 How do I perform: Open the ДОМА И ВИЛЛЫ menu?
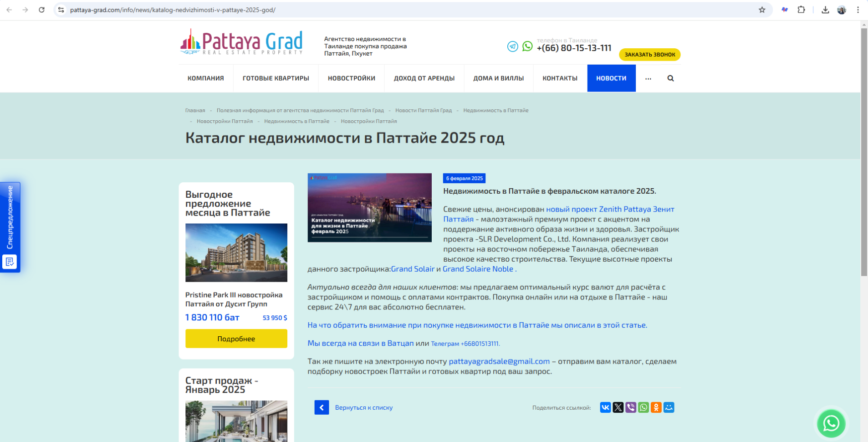[x=499, y=78]
